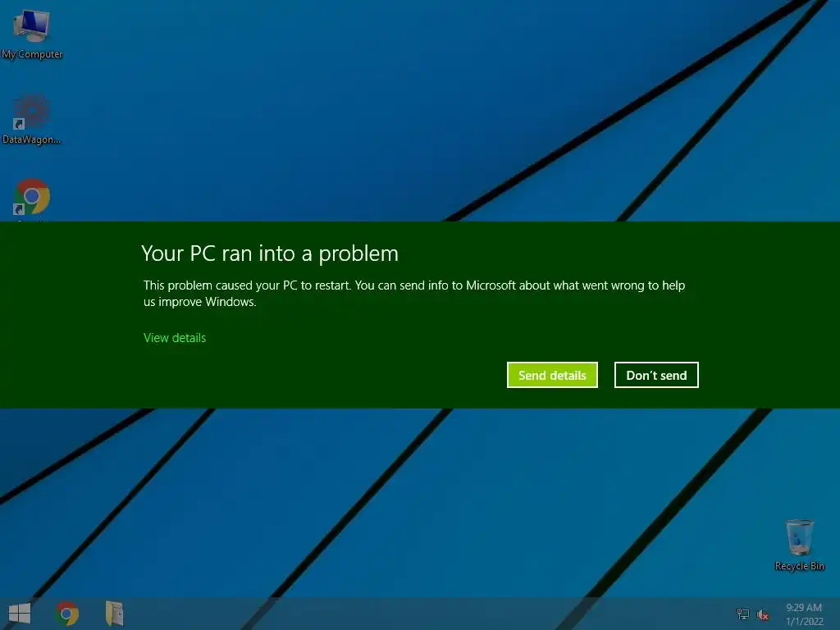The width and height of the screenshot is (840, 630).
Task: Open File Explorer from the taskbar
Action: click(114, 614)
